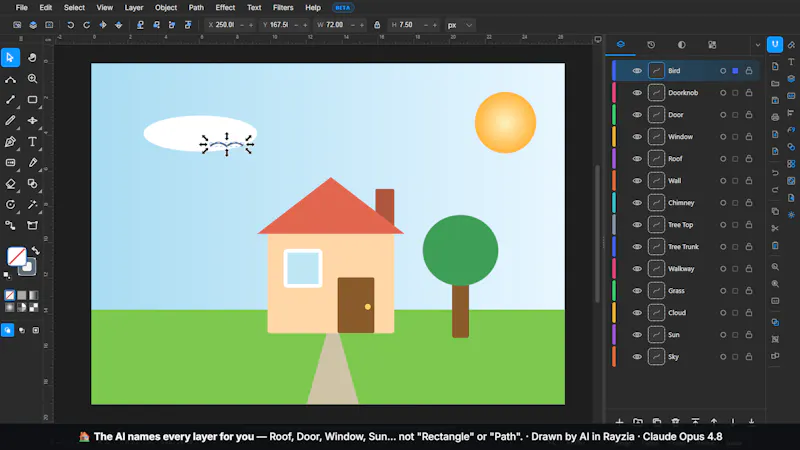Hide the Doorknob layer

(637, 93)
